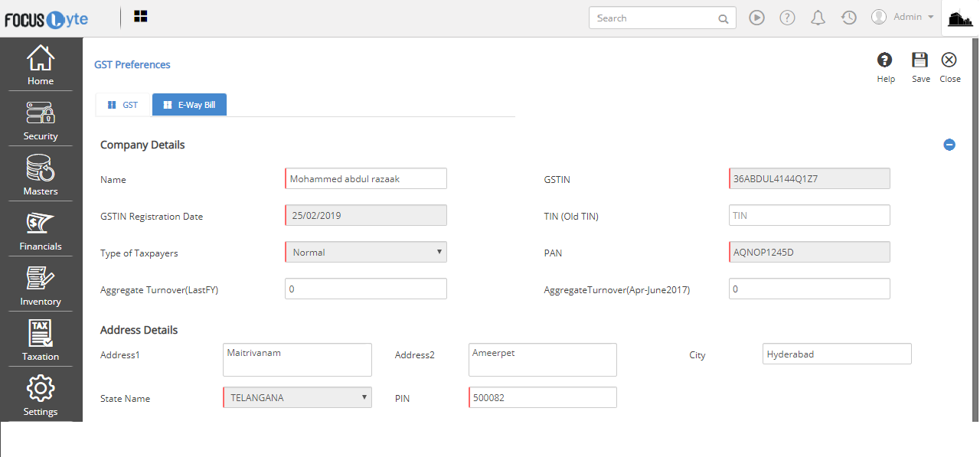Viewport: 980px width, 457px height.
Task: Open the Security module in sidebar
Action: (x=41, y=120)
